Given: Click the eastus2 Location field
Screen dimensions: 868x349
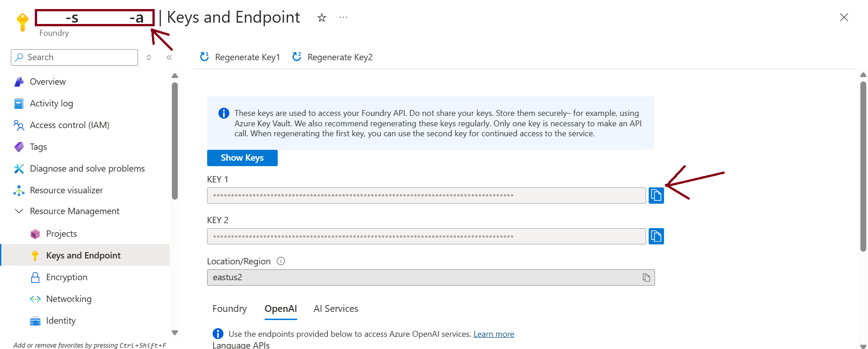Looking at the screenshot, I should pyautogui.click(x=431, y=277).
